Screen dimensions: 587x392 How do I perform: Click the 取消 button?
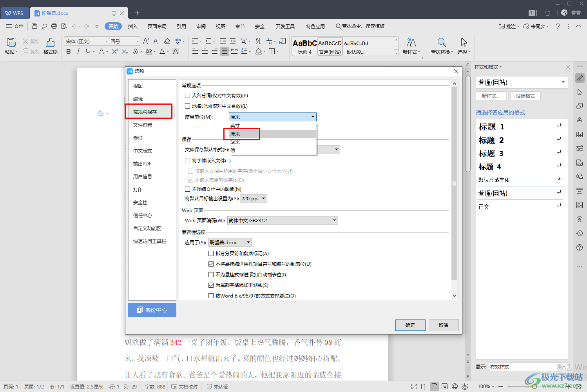(444, 325)
